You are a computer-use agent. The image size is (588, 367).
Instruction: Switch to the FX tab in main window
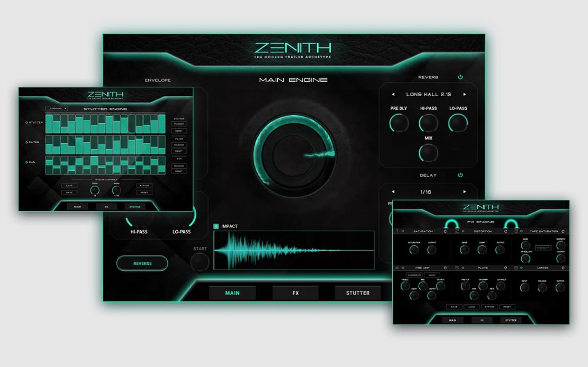[295, 293]
